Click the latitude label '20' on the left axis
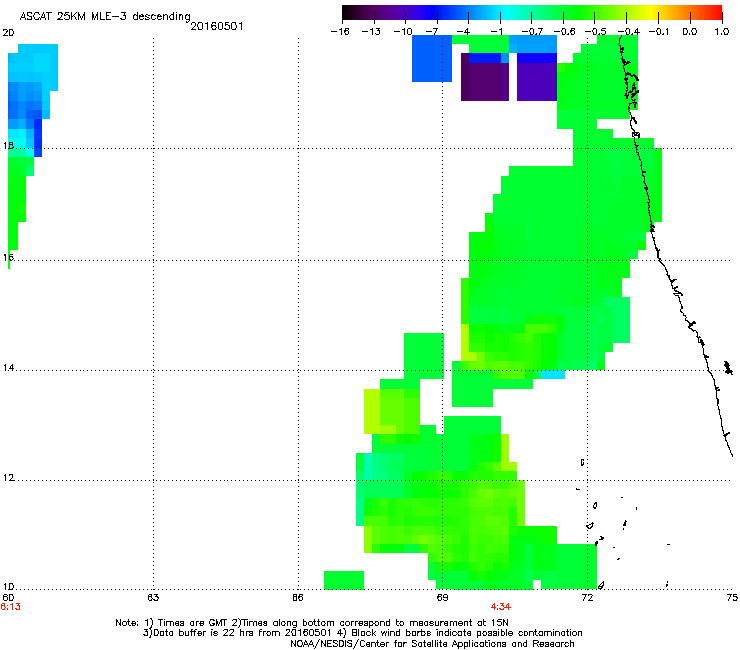The height and width of the screenshot is (650, 740). 8,33
